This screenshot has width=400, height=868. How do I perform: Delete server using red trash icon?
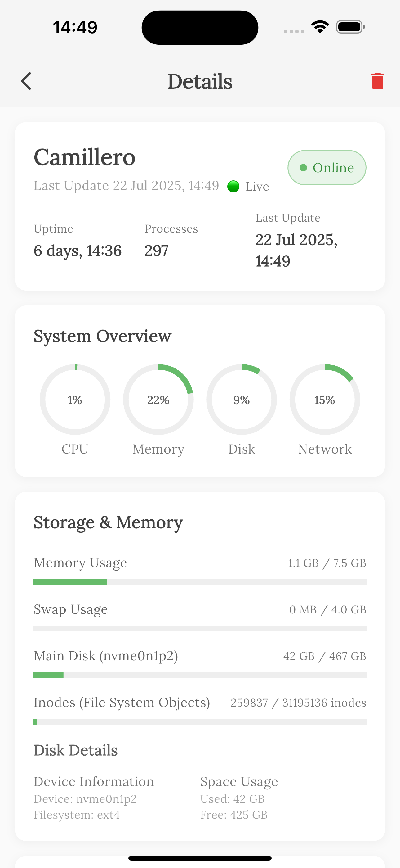(x=377, y=81)
